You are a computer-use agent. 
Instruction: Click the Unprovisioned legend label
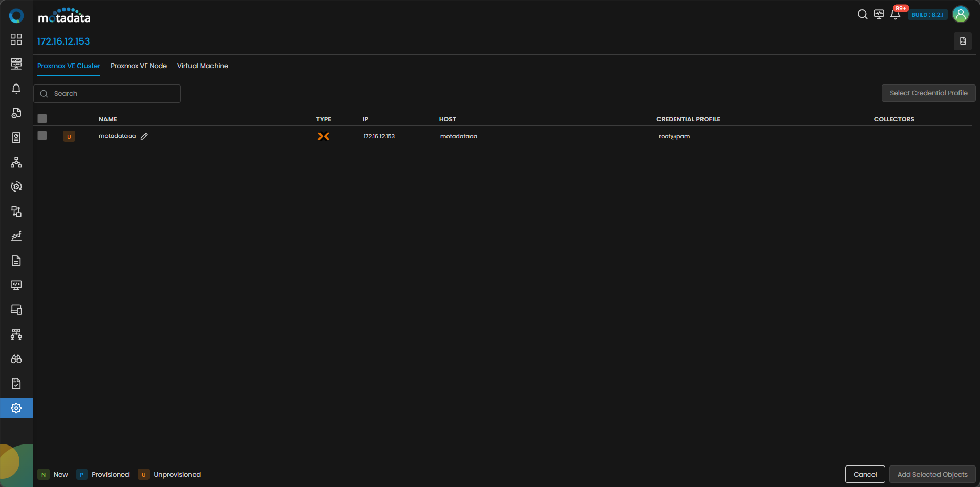[177, 475]
